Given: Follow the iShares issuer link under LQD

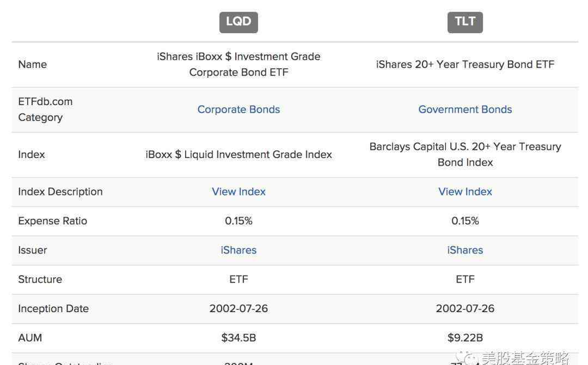Looking at the screenshot, I should coord(238,250).
